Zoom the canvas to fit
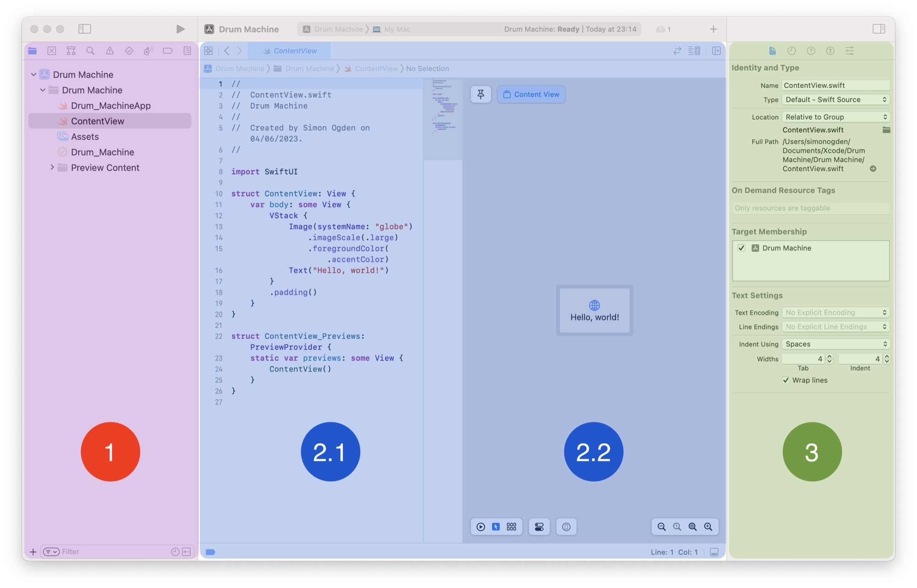 (692, 527)
